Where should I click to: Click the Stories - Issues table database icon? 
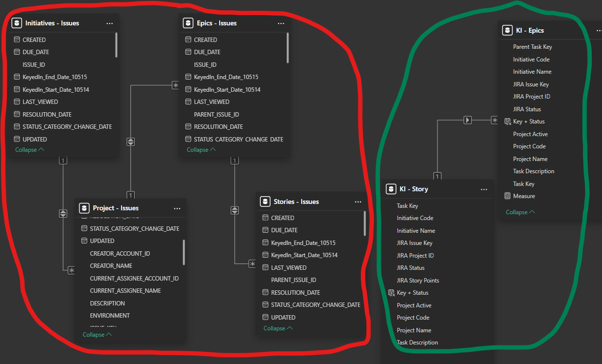pyautogui.click(x=265, y=202)
